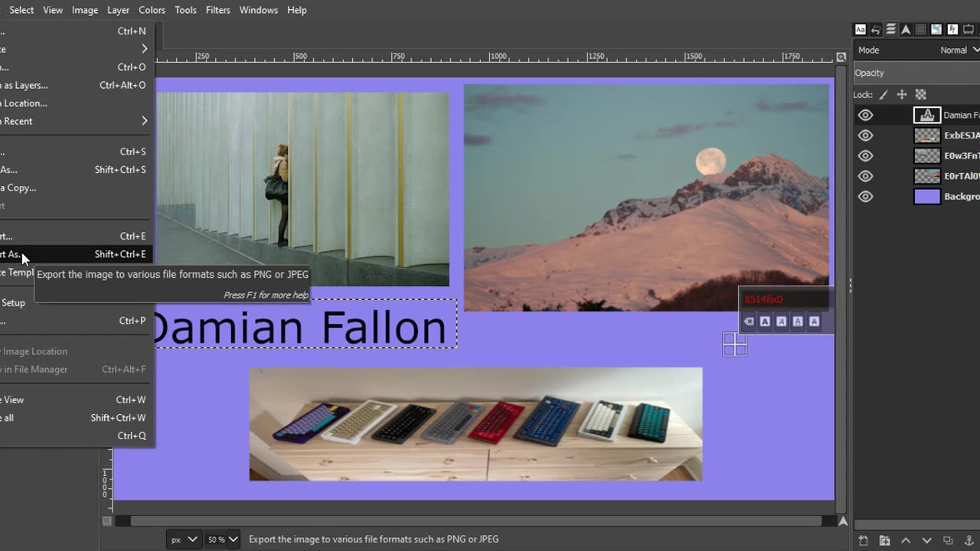Open the px unit dropdown

click(x=184, y=540)
